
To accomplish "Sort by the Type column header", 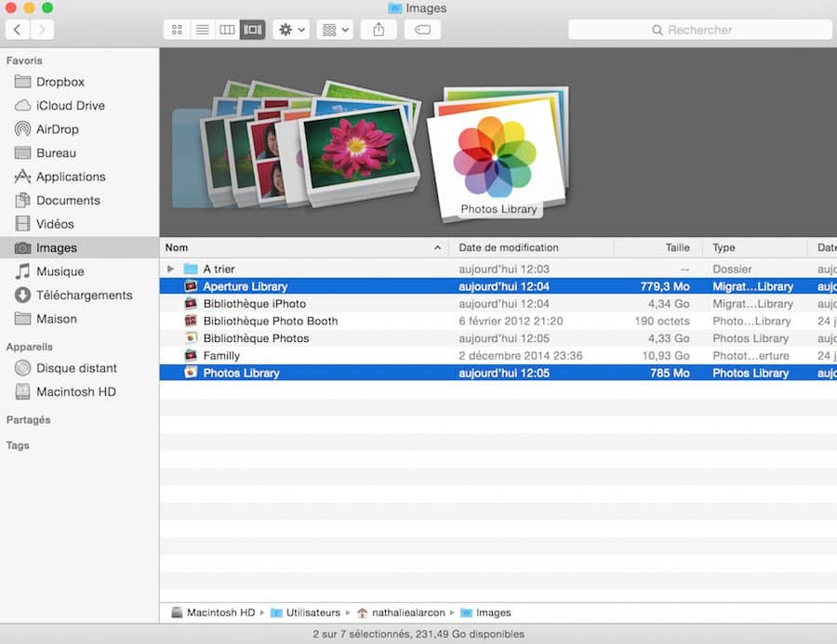I will (x=755, y=247).
